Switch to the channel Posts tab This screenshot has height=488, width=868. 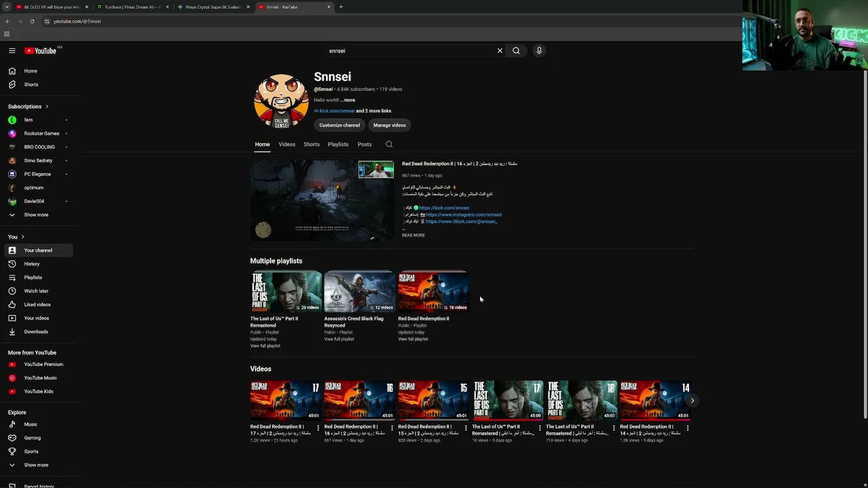[x=365, y=144]
